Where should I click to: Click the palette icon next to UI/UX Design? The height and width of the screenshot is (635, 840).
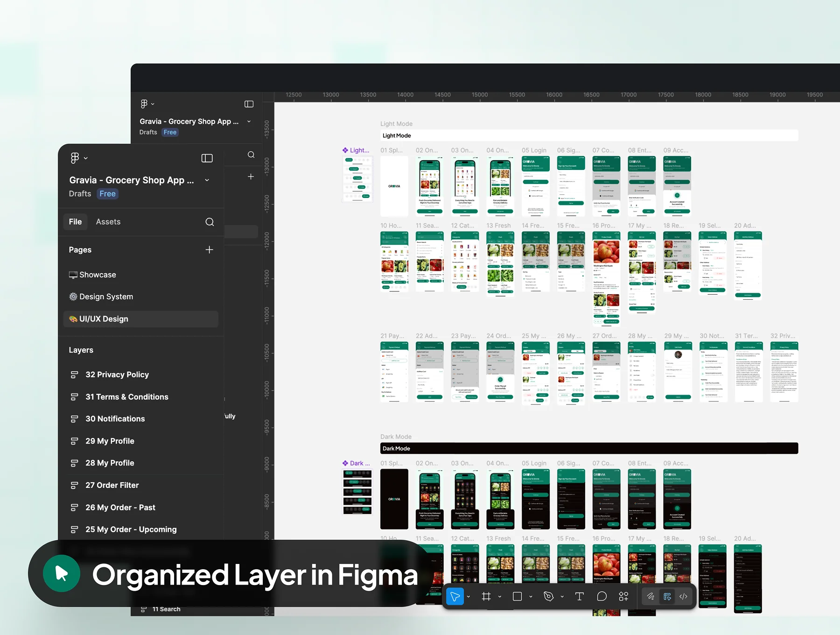click(73, 319)
